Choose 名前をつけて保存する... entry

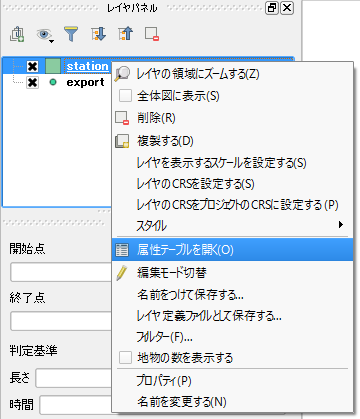click(x=232, y=294)
